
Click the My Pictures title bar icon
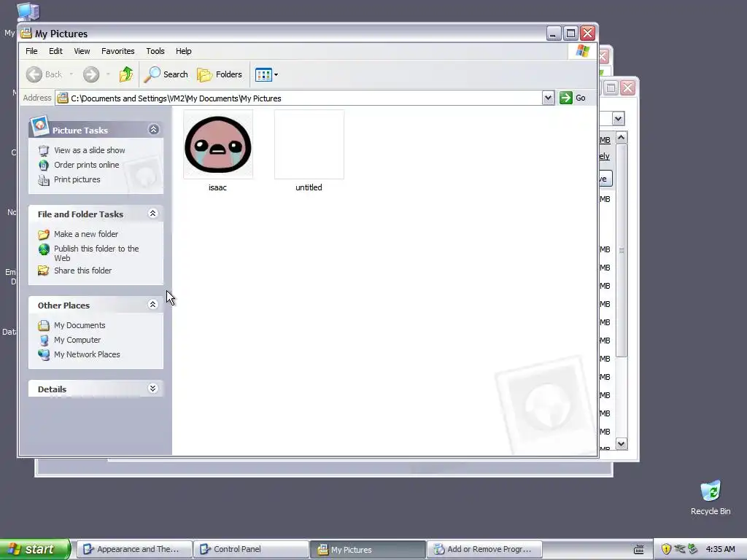point(26,34)
